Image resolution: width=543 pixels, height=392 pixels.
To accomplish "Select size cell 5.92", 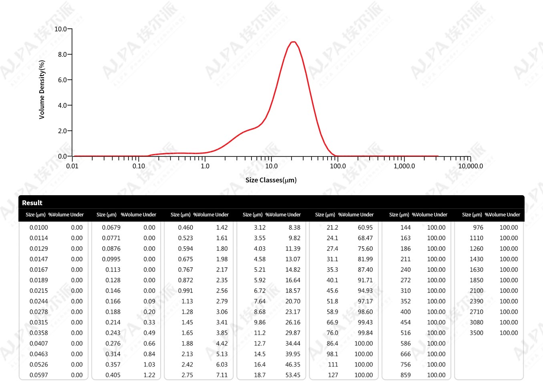I will coord(259,280).
